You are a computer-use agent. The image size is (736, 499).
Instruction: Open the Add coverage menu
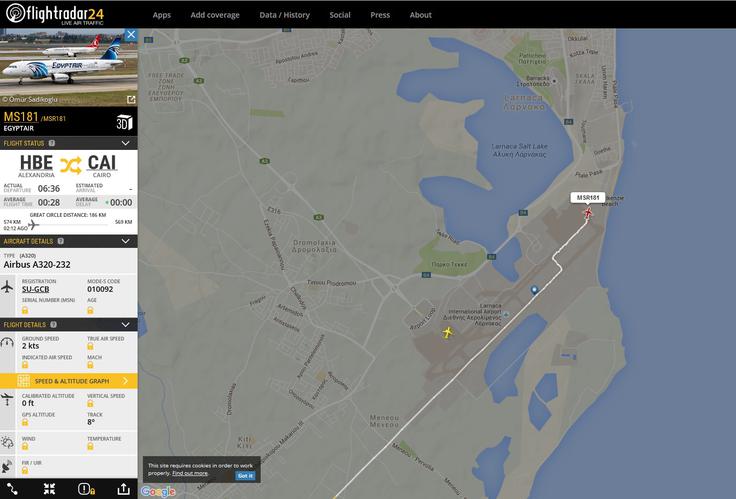215,15
